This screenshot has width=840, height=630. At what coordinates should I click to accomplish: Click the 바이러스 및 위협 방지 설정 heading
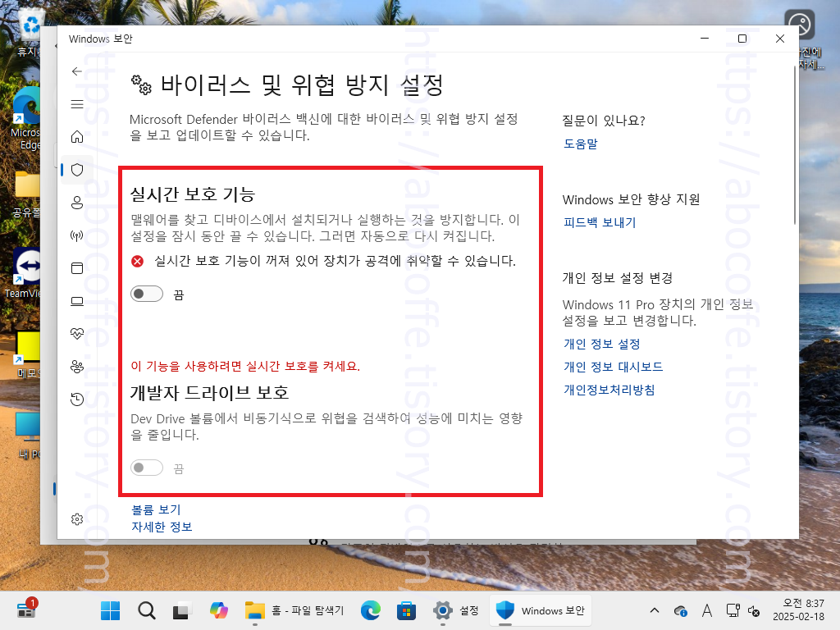pyautogui.click(x=302, y=84)
